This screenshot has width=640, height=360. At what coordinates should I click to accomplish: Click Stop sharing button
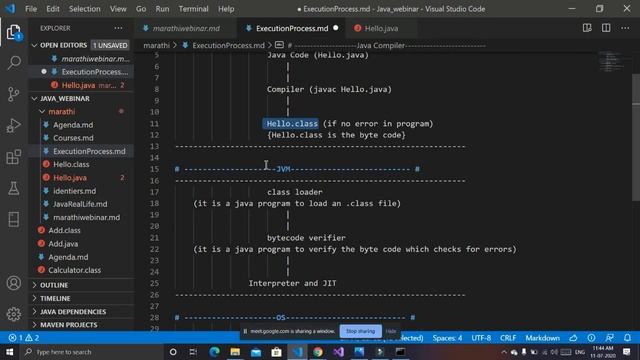coord(360,331)
